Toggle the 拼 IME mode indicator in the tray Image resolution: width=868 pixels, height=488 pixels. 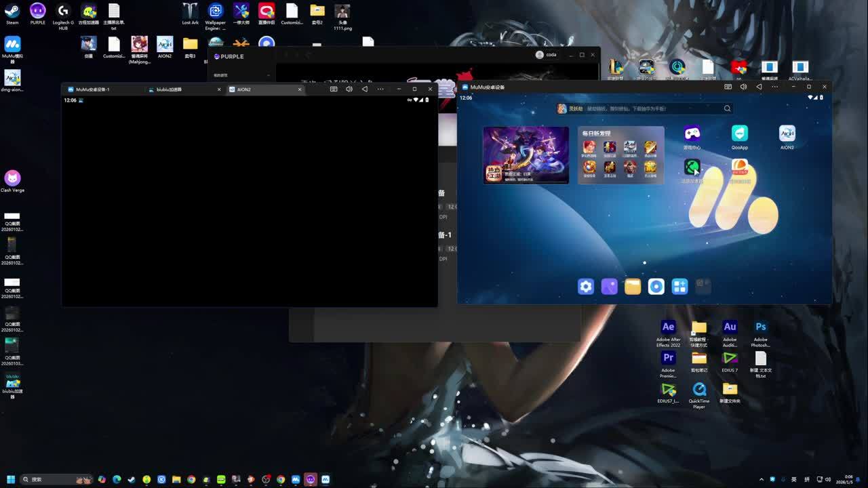click(807, 479)
